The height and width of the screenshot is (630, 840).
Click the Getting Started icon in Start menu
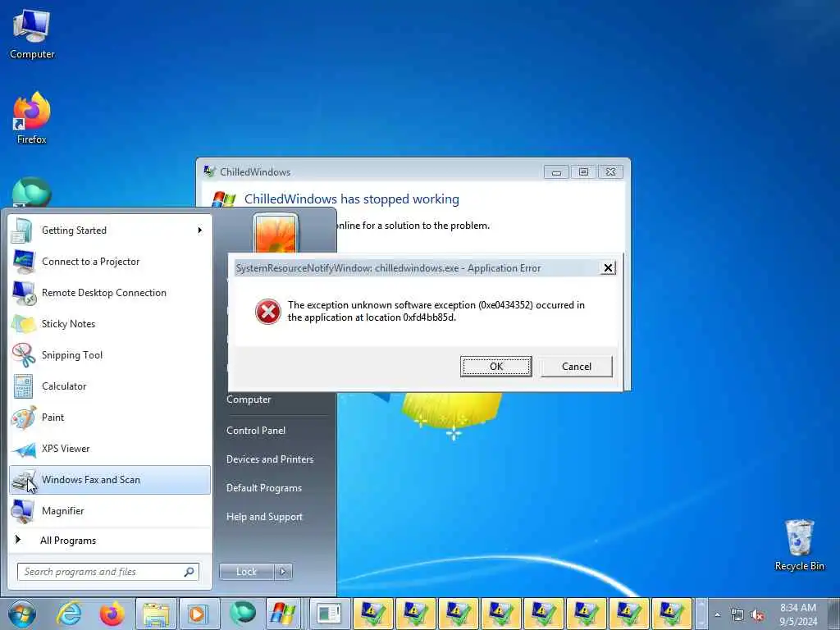point(22,231)
